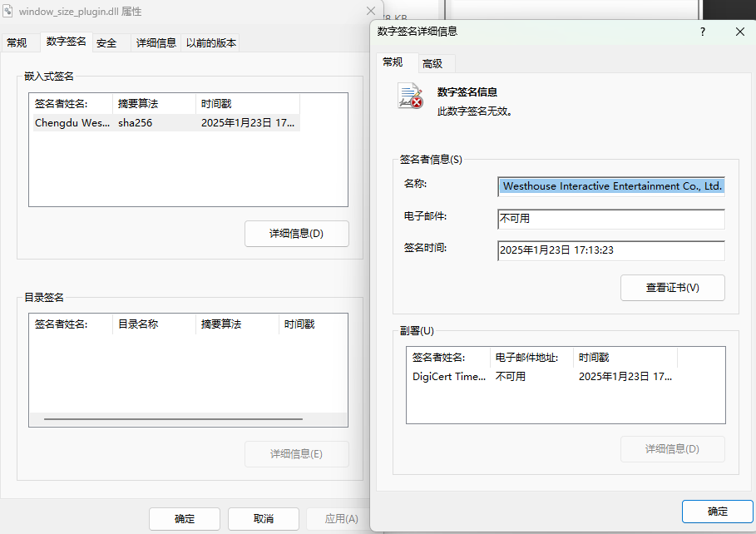
Task: Click 签名者姓名 column header in countersignatures list
Action: tap(449, 358)
